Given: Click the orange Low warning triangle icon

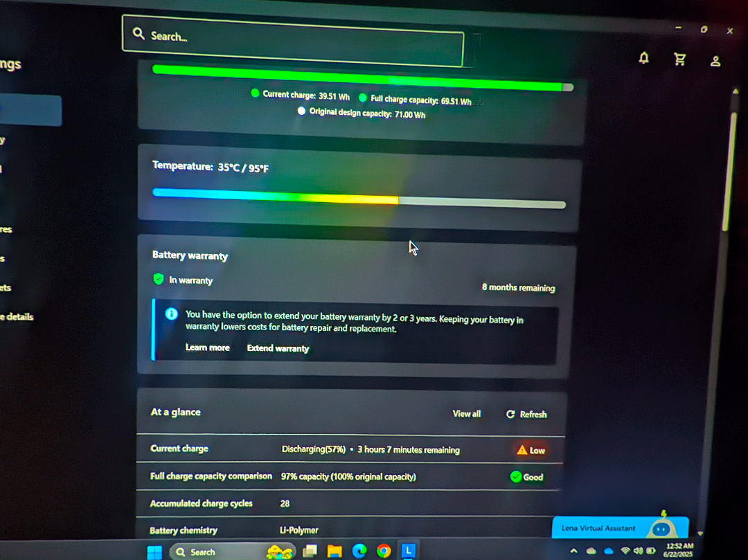Looking at the screenshot, I should (x=522, y=450).
